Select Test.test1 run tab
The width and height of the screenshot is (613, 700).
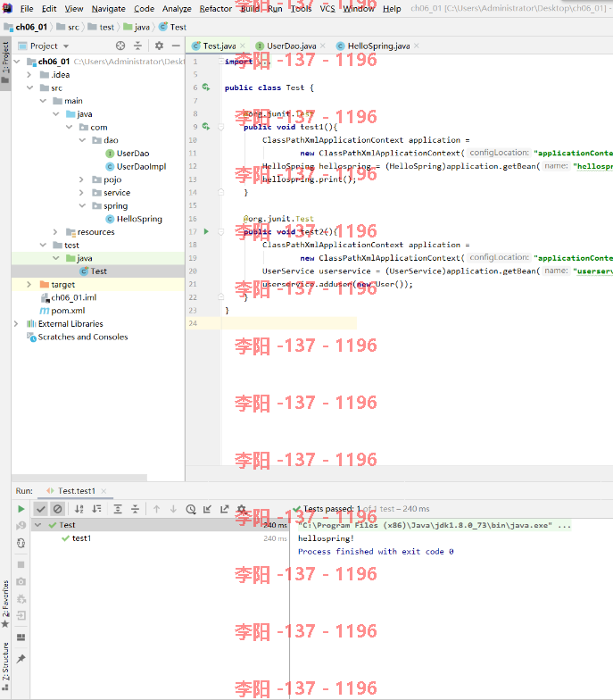77,491
